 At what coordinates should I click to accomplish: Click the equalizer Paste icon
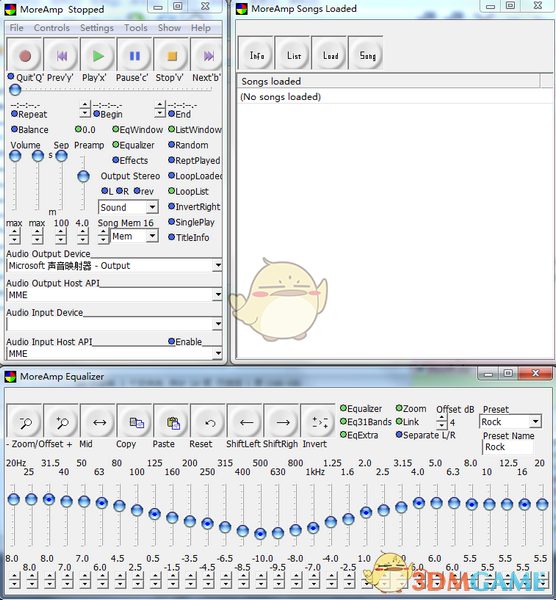(x=173, y=422)
